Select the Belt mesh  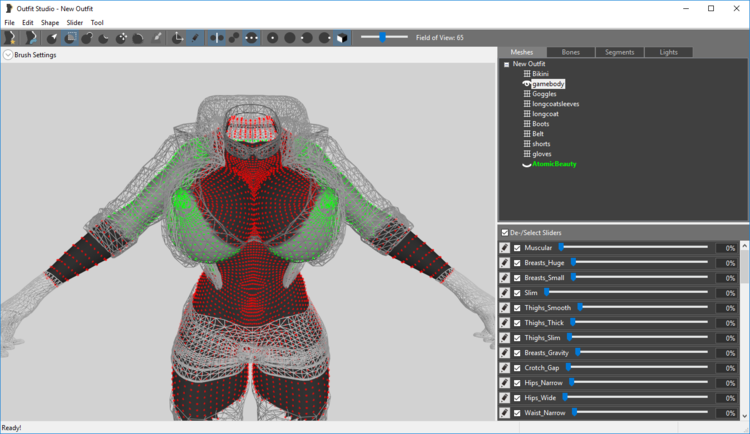(x=538, y=134)
